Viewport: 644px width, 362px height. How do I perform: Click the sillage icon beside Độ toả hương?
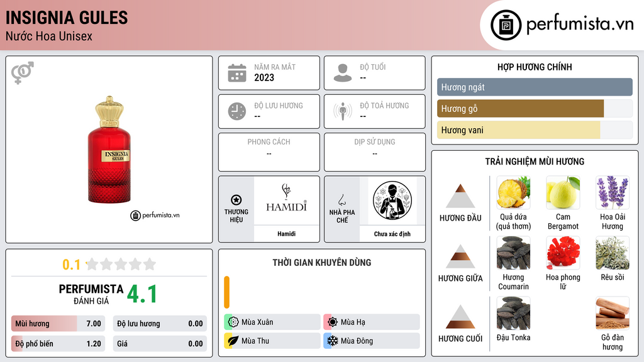coord(343,111)
